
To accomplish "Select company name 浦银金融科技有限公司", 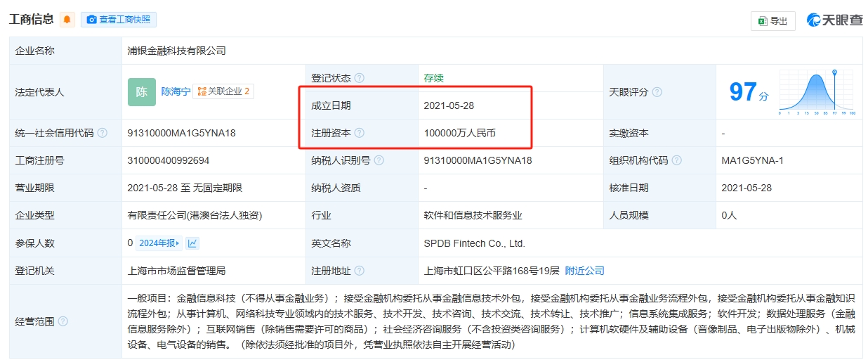I will click(177, 51).
